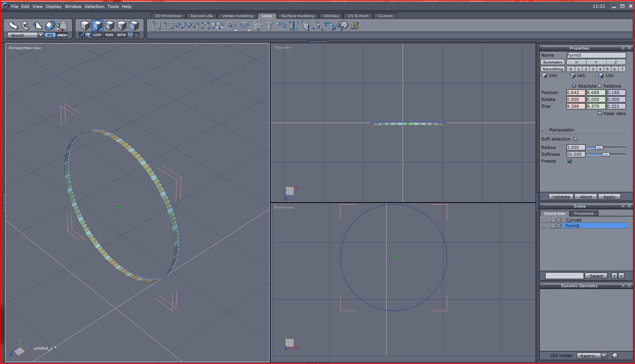Toggle the lock on Form0
The width and height of the screenshot is (635, 364).
click(x=553, y=226)
